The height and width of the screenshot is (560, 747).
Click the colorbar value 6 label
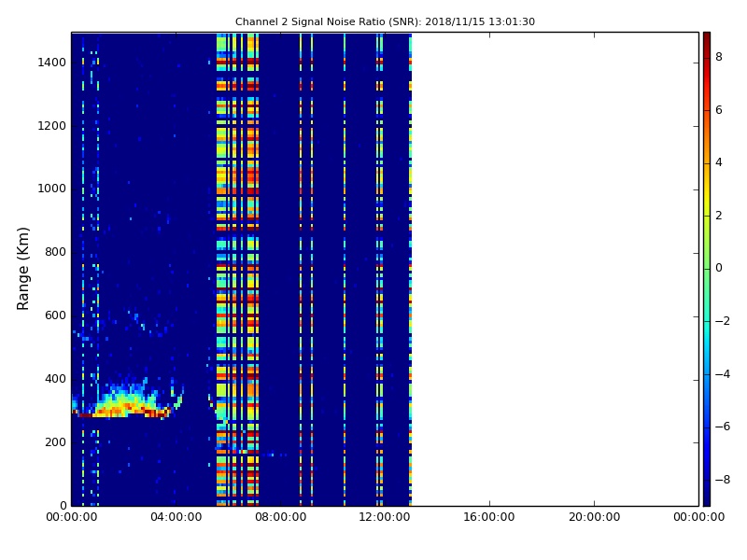pos(719,110)
